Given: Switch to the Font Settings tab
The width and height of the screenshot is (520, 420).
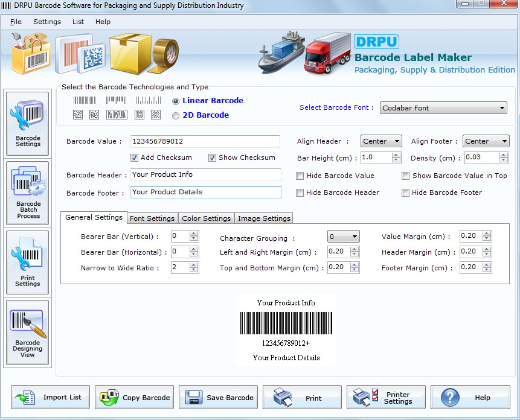Looking at the screenshot, I should click(152, 218).
